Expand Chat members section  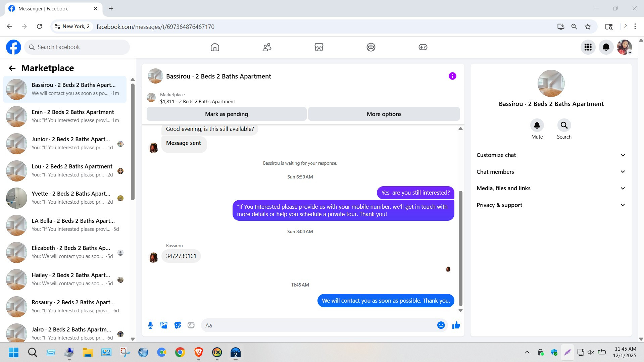pyautogui.click(x=551, y=172)
